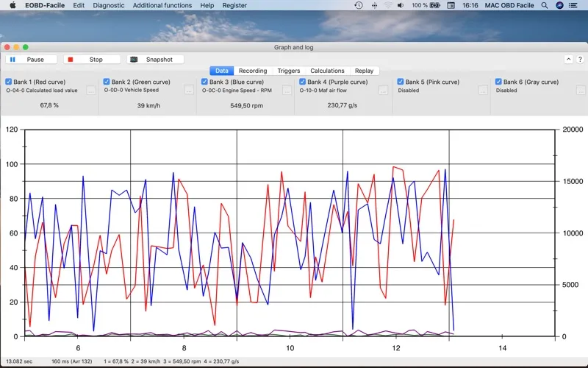Open the volume control in the menu bar
The width and height of the screenshot is (588, 368).
click(401, 5)
